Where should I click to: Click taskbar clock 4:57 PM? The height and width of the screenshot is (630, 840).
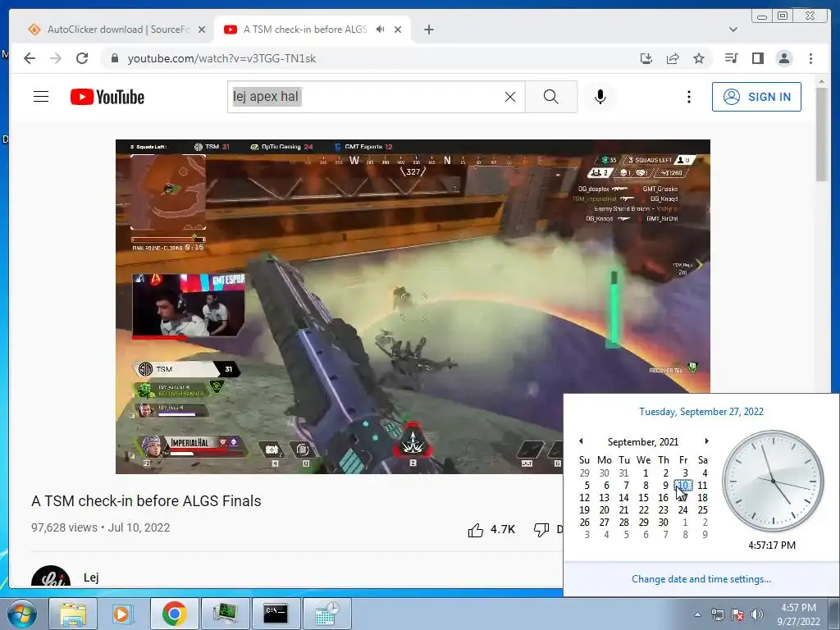[798, 614]
